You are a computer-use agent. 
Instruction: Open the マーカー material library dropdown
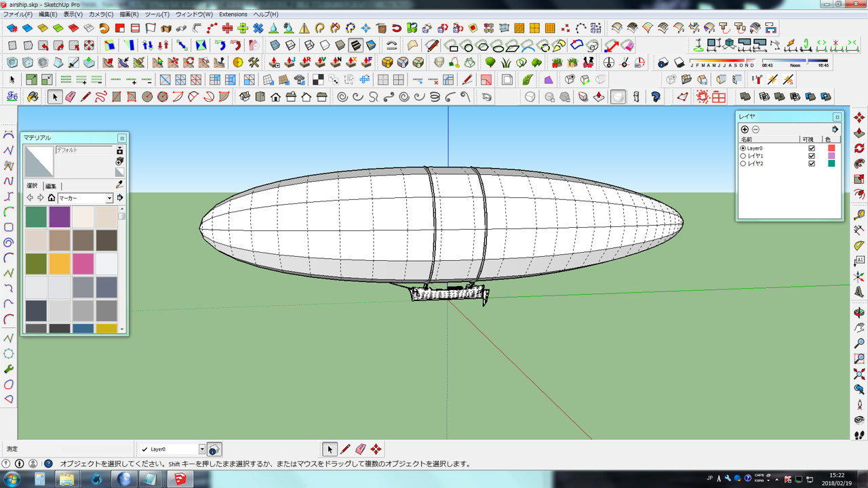[x=109, y=199]
